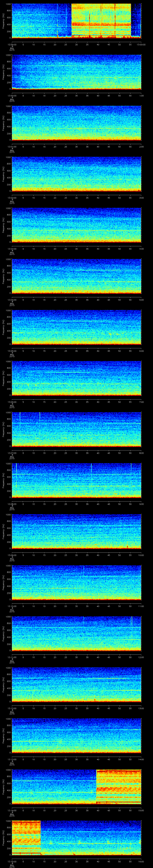Select the loud broadband burst in the 12:59 spectrogram

101,20
